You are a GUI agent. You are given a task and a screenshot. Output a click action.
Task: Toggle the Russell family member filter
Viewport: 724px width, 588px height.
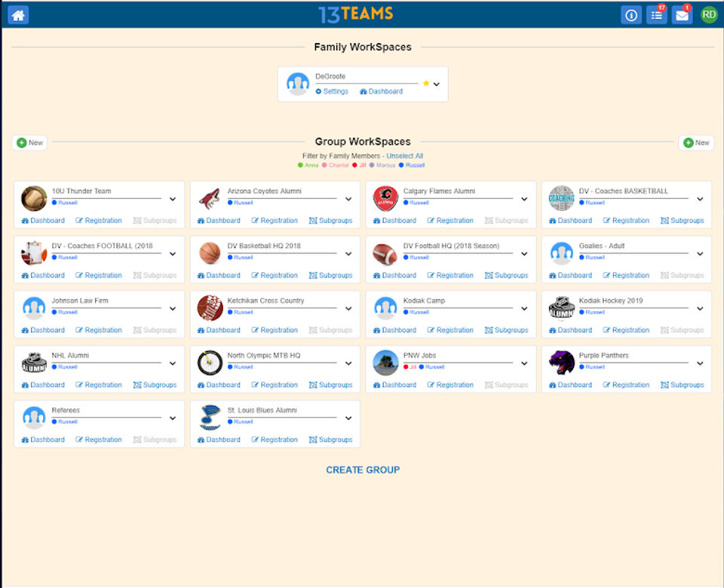(x=412, y=165)
